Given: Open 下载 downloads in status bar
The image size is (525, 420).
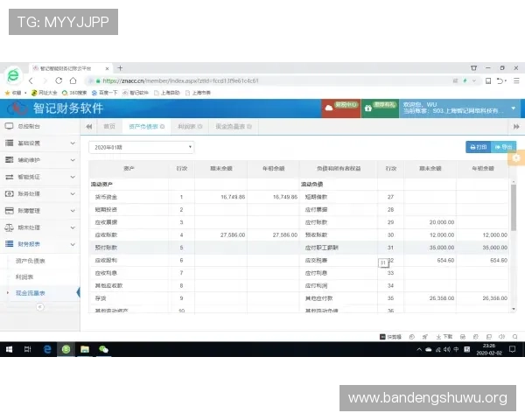Looking at the screenshot, I should tap(444, 337).
